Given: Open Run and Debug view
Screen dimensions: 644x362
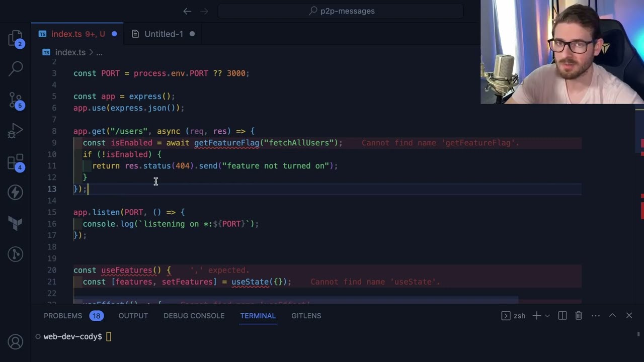Looking at the screenshot, I should pos(16,131).
